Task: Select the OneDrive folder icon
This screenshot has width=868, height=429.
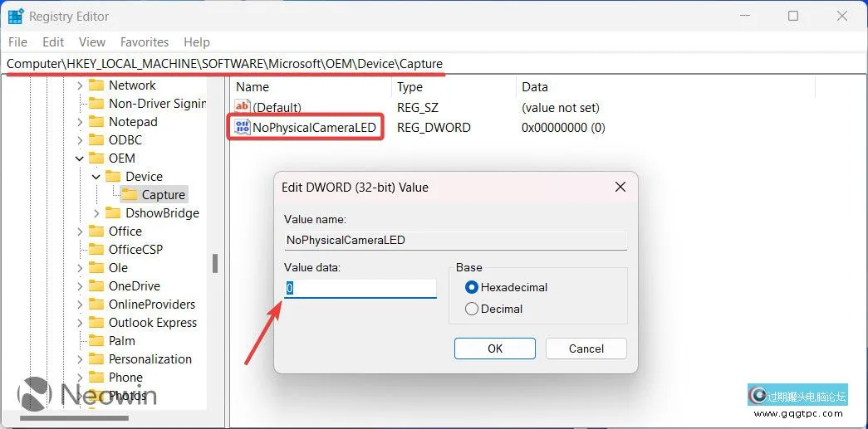Action: click(x=96, y=285)
